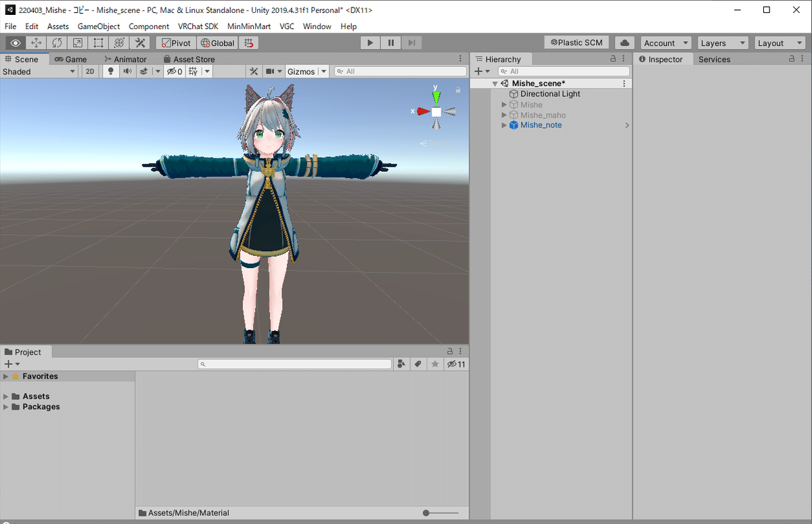Toggle Scene view lighting bulb
The image size is (812, 524).
click(111, 71)
